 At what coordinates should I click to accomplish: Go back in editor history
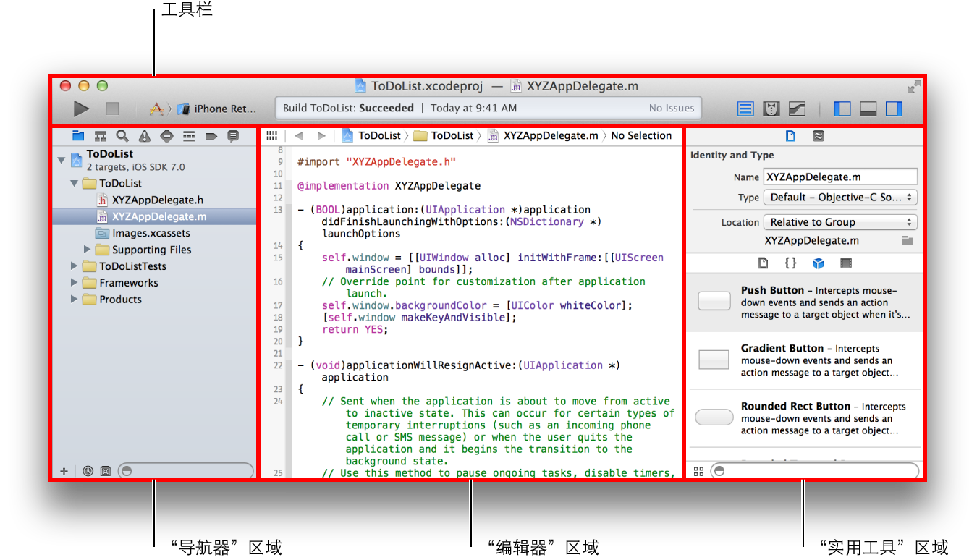(298, 135)
